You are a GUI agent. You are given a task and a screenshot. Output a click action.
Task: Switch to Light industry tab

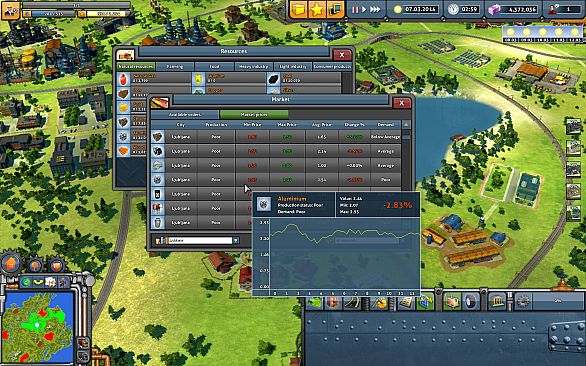coord(293,67)
